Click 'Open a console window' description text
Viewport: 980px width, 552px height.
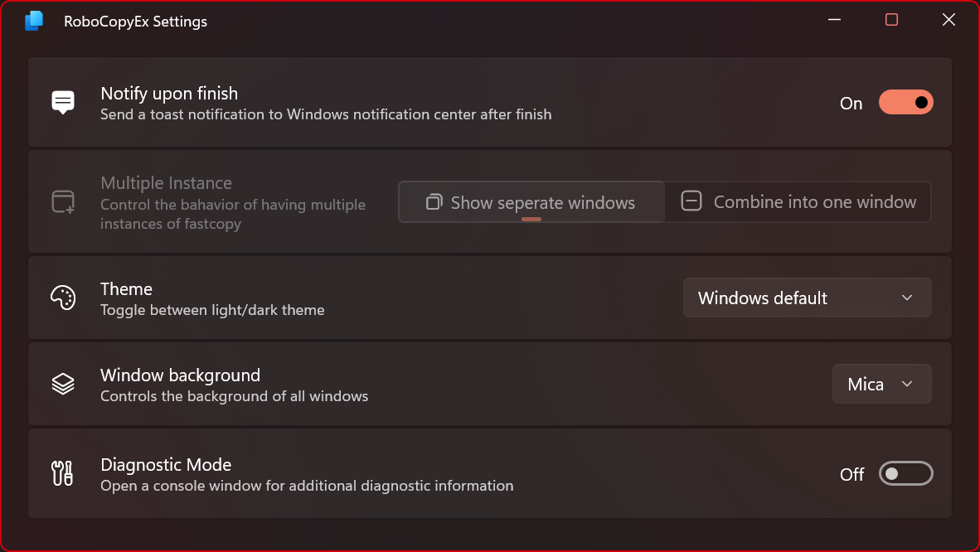click(307, 486)
